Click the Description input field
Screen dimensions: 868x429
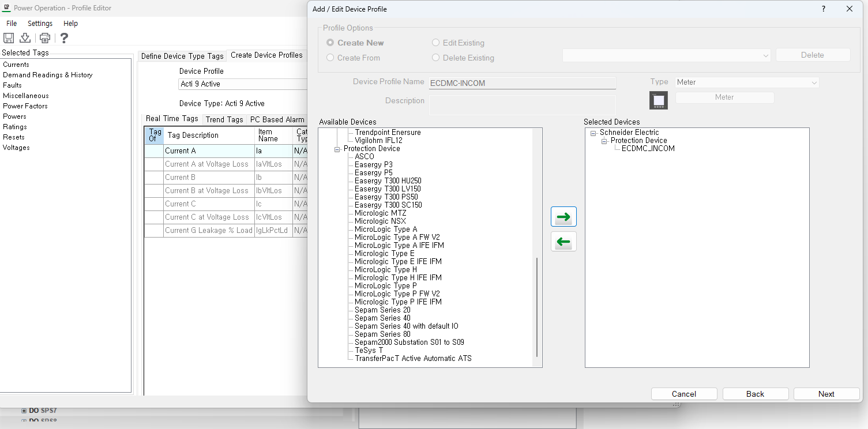523,104
